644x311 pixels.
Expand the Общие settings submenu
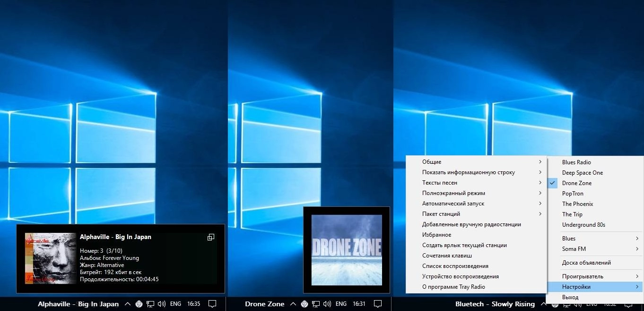(476, 162)
